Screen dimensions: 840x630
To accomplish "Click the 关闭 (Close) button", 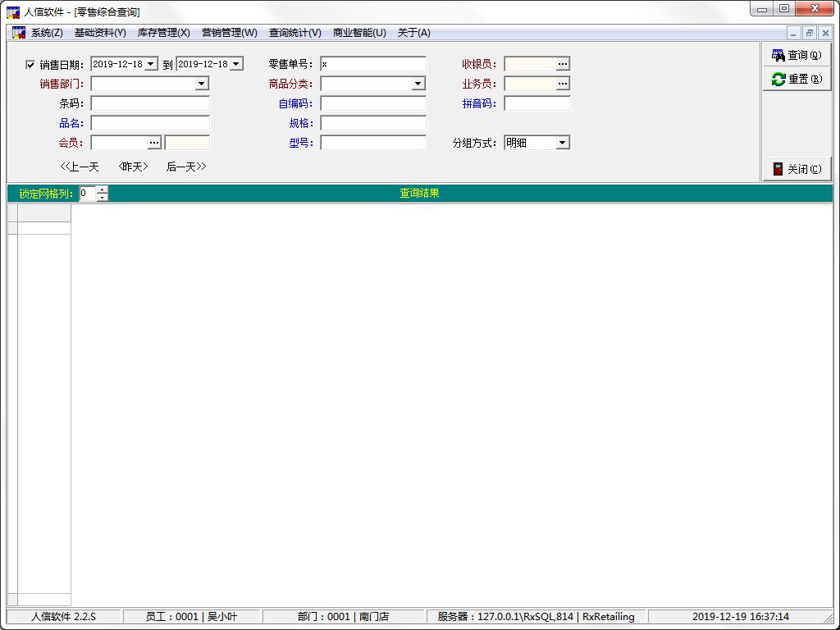I will click(x=797, y=169).
